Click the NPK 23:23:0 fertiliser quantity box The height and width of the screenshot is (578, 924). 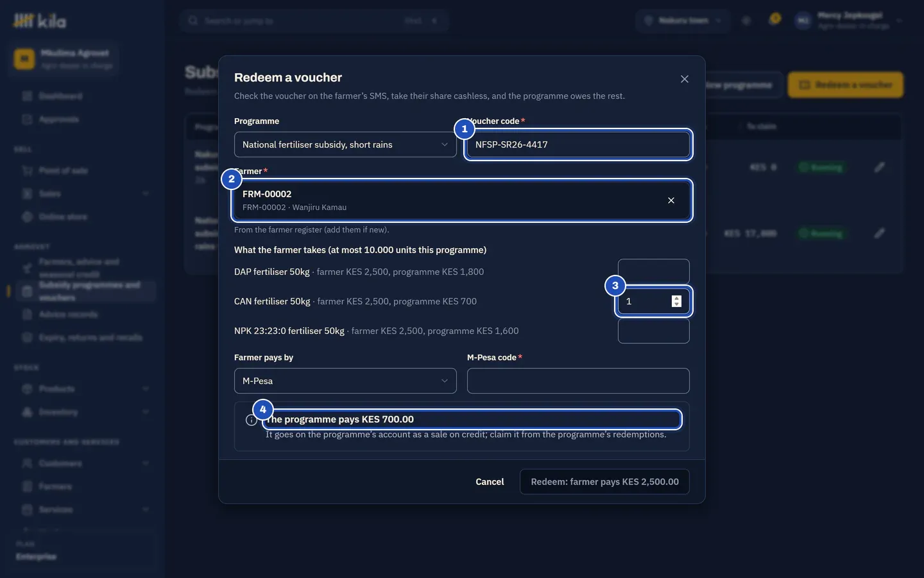coord(654,331)
